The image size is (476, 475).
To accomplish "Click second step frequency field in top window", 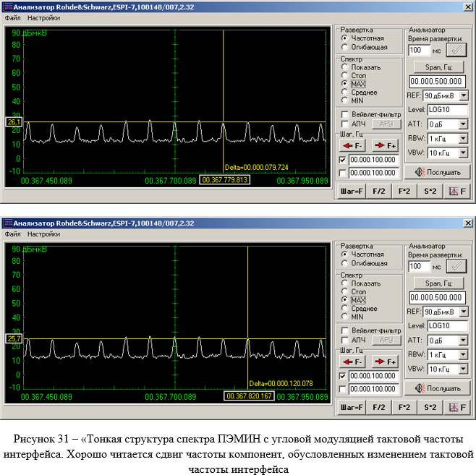I will pos(373,174).
